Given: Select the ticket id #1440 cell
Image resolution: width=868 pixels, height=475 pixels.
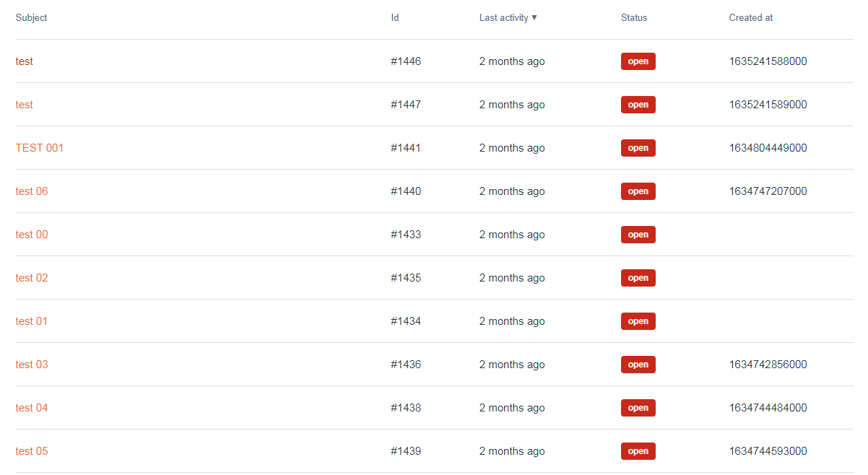Looking at the screenshot, I should (x=406, y=191).
